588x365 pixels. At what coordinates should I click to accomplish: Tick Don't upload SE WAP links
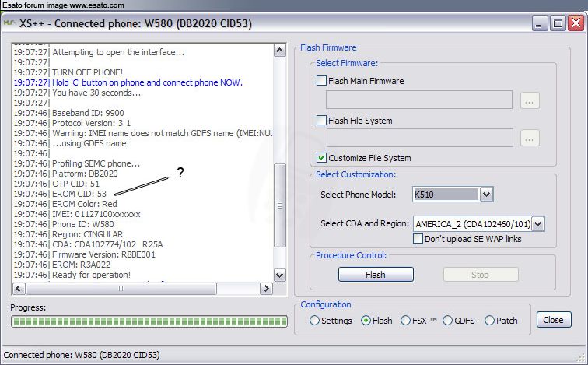(418, 239)
